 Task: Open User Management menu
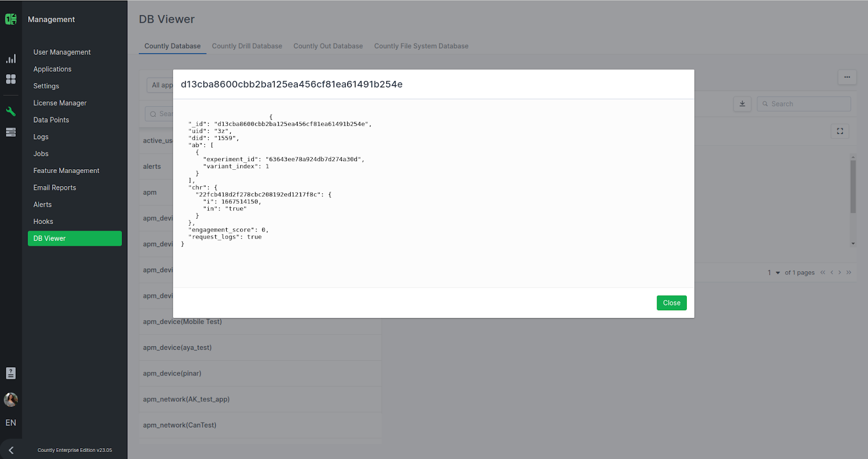[x=62, y=52]
